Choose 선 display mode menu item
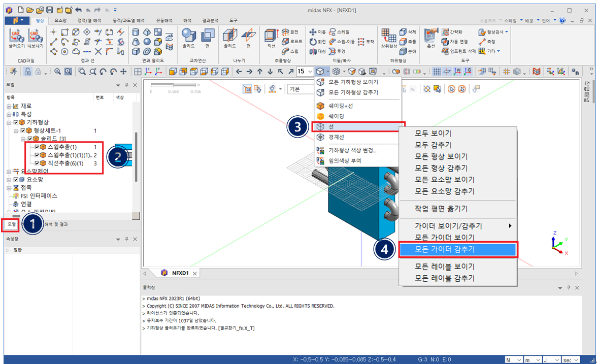This screenshot has width=597, height=364. point(358,126)
